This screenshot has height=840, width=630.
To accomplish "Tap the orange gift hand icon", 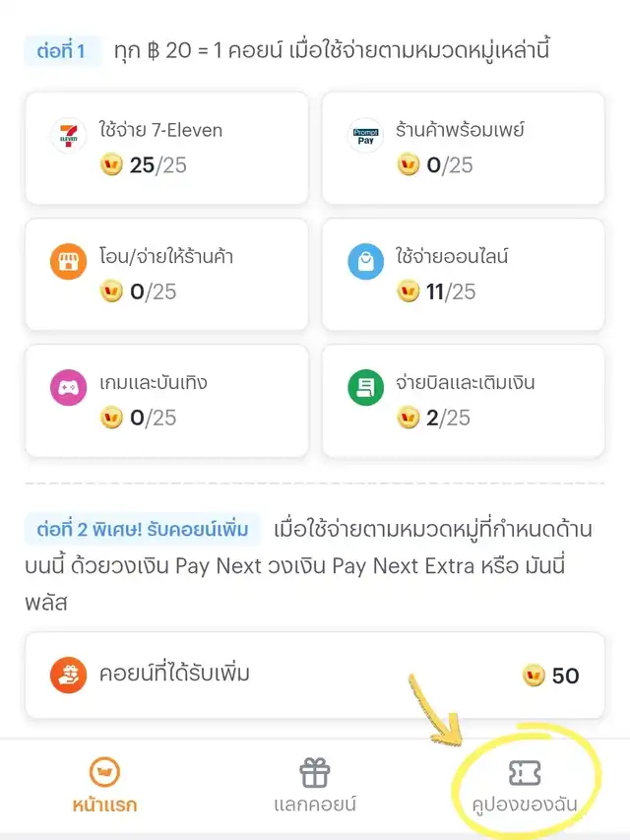I will (x=68, y=675).
